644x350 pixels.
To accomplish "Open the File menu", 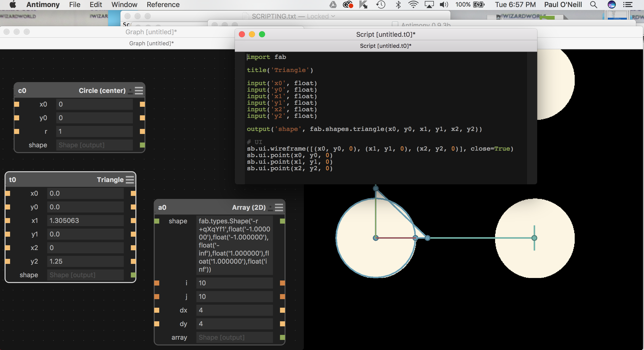I will (75, 5).
